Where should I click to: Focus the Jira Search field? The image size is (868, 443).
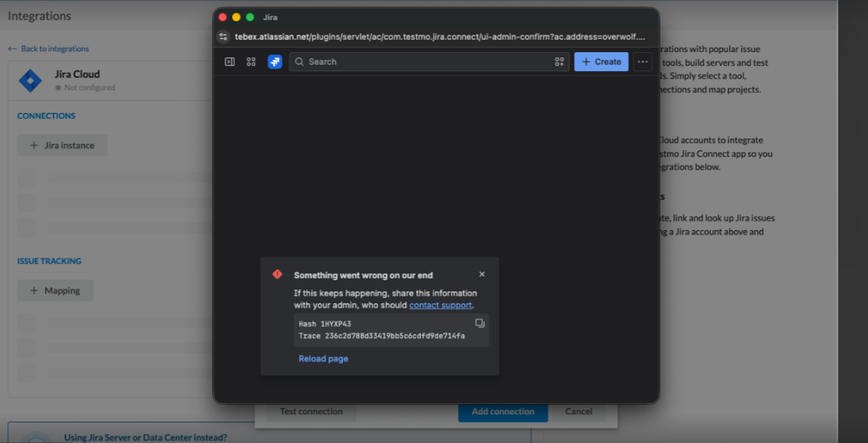tap(429, 62)
